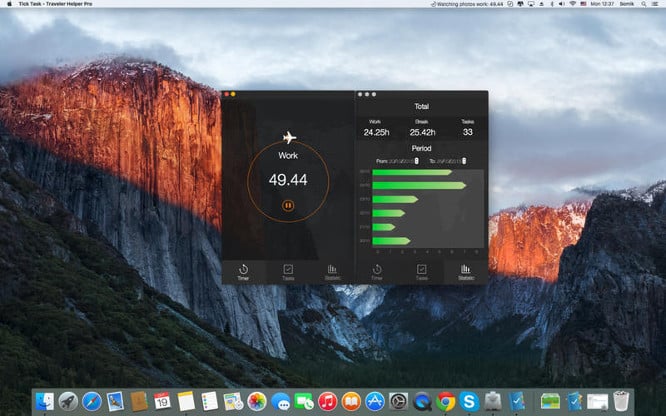Viewport: 666px width, 416px height.
Task: Click the shortest green bar in chart
Action: [384, 227]
